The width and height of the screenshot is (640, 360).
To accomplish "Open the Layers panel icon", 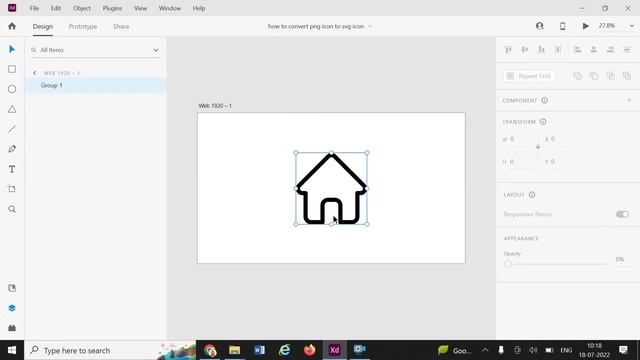I will 12,308.
